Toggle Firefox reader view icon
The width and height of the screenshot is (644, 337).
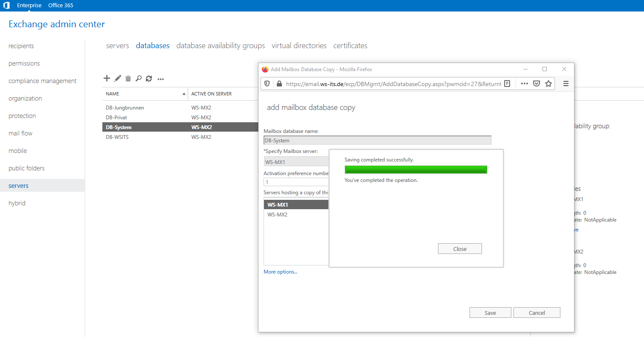[x=507, y=84]
